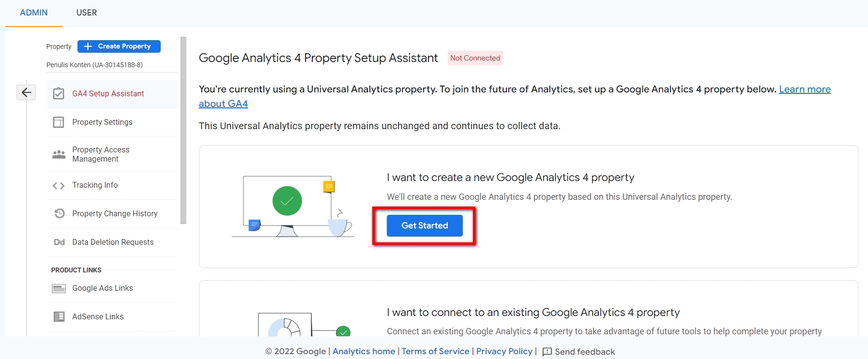This screenshot has height=359, width=868.
Task: Click the Setup Assistant page title
Action: click(318, 58)
